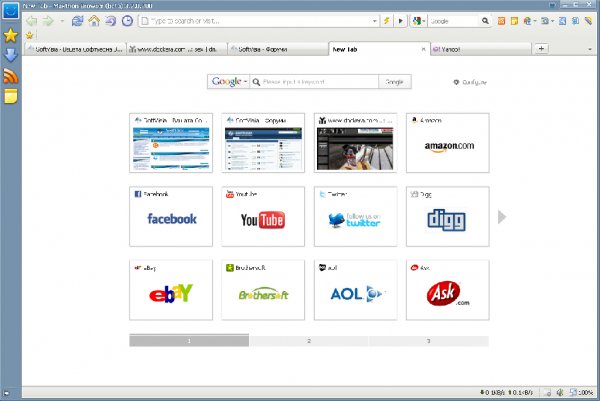Switch to the www.dockers.com tab

tap(176, 49)
